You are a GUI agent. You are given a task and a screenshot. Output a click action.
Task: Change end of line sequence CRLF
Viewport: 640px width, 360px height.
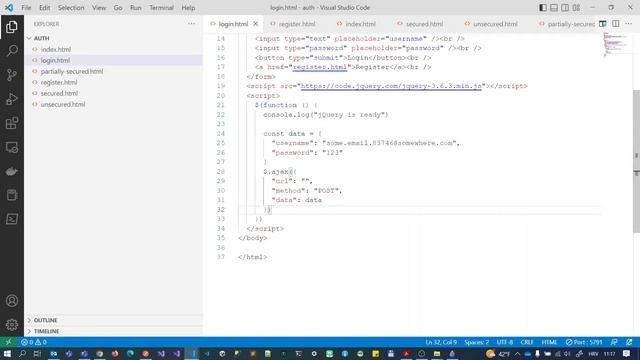pos(527,342)
